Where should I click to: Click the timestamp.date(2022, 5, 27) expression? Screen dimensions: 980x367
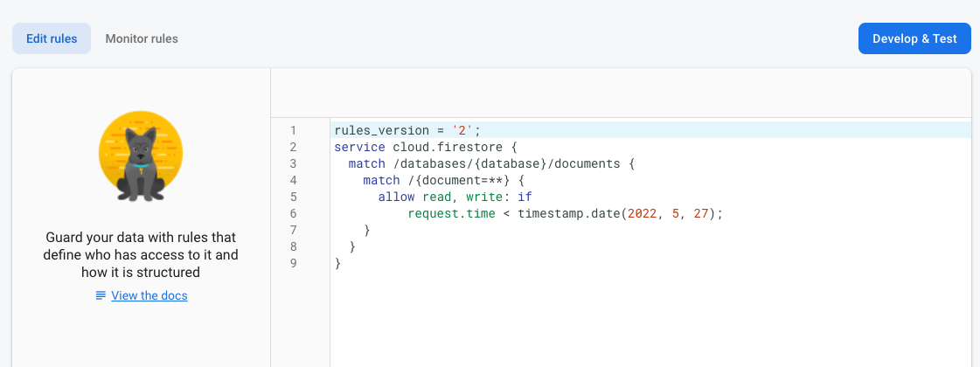pyautogui.click(x=621, y=213)
